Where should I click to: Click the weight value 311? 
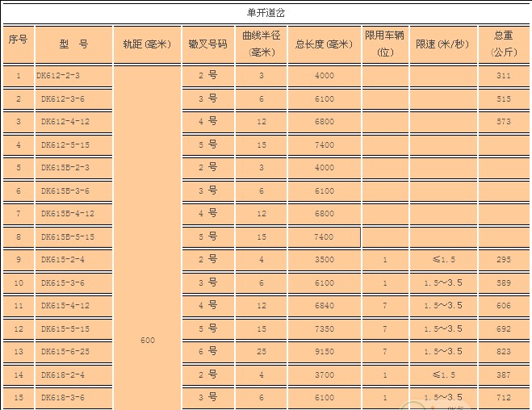[x=504, y=75]
